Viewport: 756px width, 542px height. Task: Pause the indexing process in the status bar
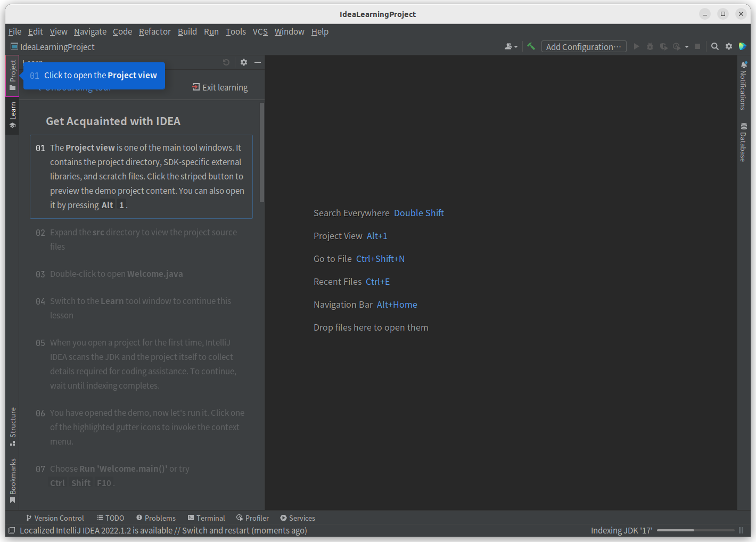click(x=741, y=530)
